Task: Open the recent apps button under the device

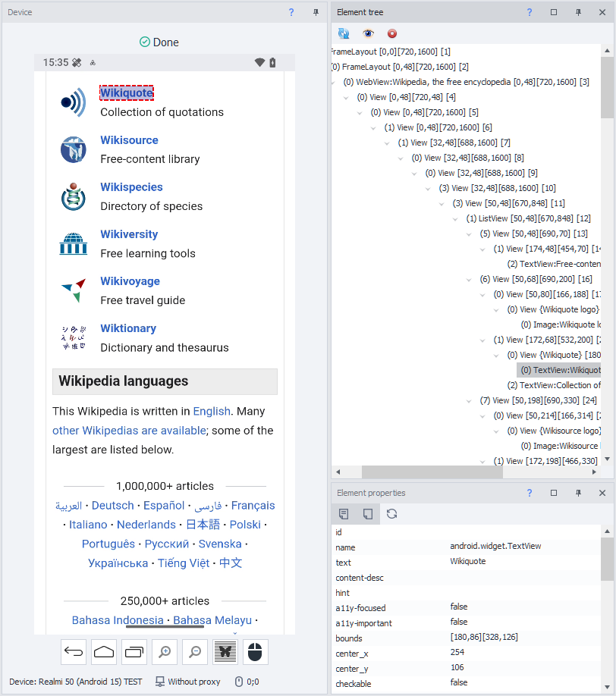Action: 134,651
